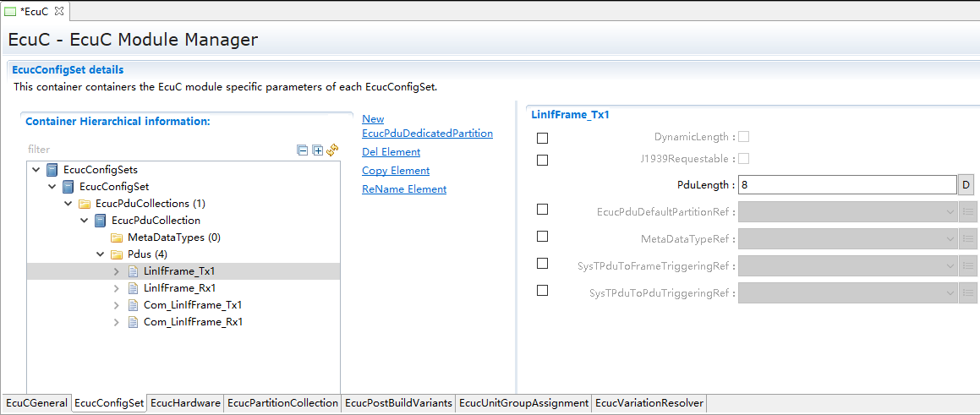Enable the DynamicLength parameter checkbox on left
Screen dimensions: 980x415
543,138
